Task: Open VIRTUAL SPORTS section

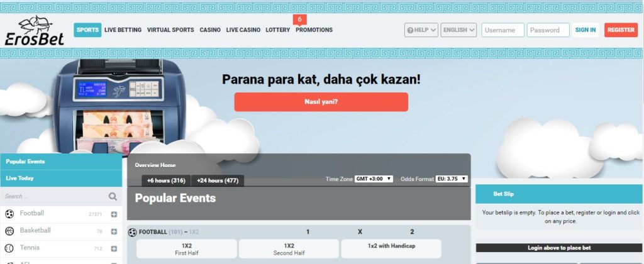Action: [170, 30]
